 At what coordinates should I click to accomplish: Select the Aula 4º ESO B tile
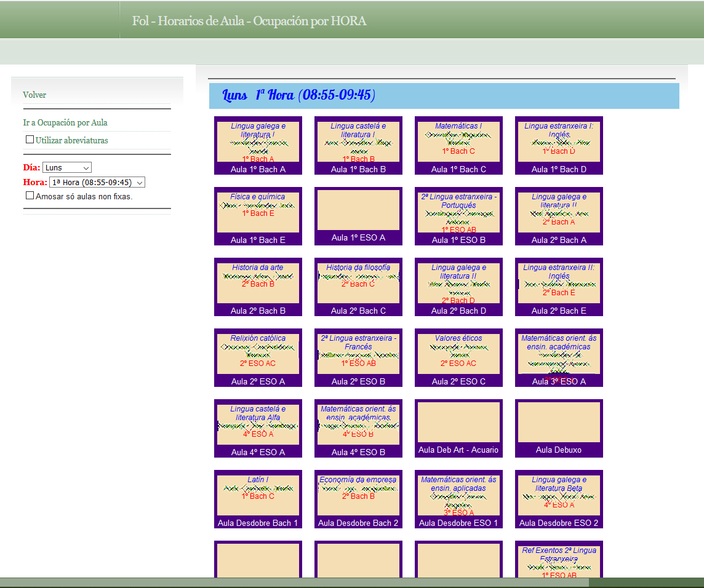pos(358,429)
